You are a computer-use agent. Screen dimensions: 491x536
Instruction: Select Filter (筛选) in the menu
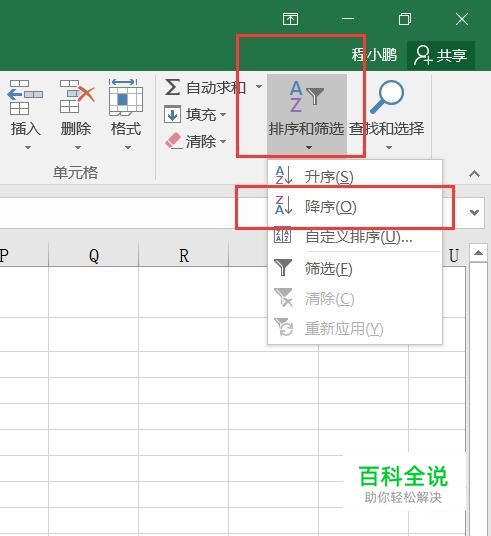(355, 268)
